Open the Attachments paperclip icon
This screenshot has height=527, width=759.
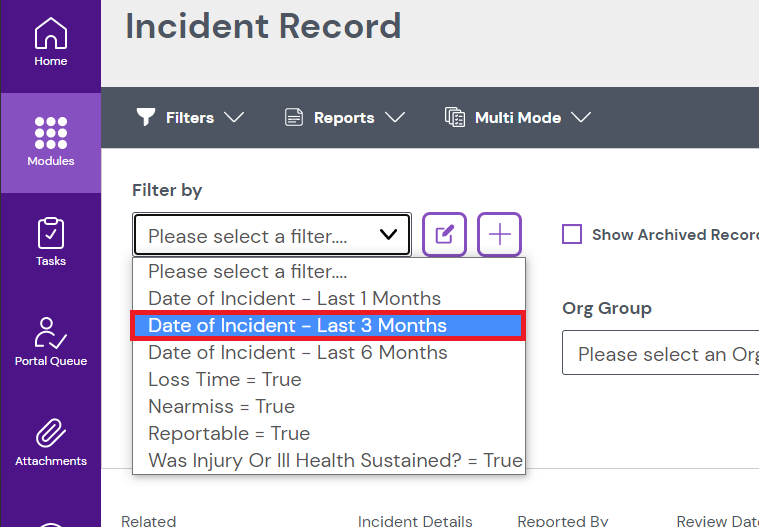(x=50, y=433)
